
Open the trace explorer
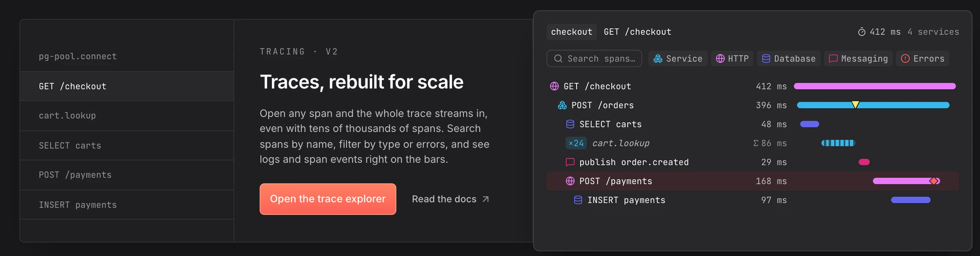point(328,199)
